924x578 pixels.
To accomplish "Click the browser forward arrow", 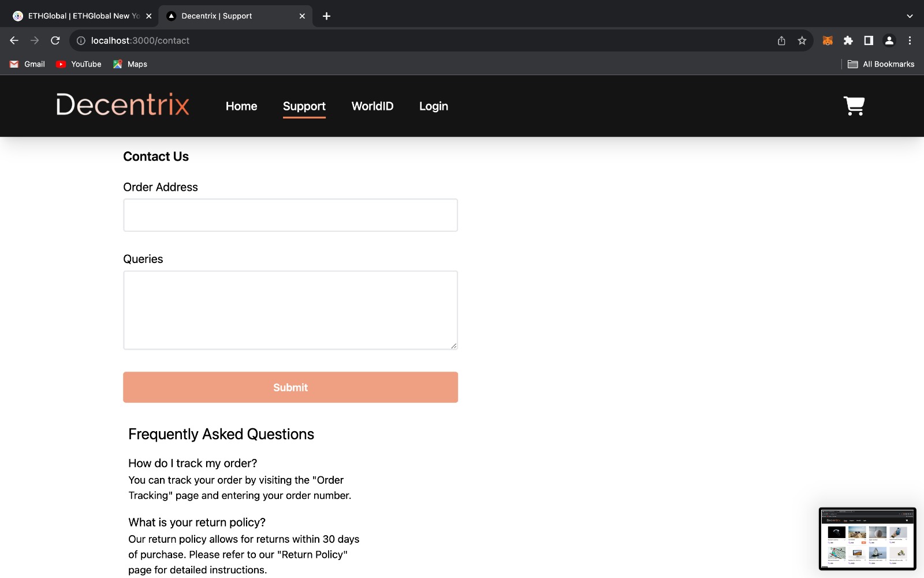I will [x=35, y=40].
